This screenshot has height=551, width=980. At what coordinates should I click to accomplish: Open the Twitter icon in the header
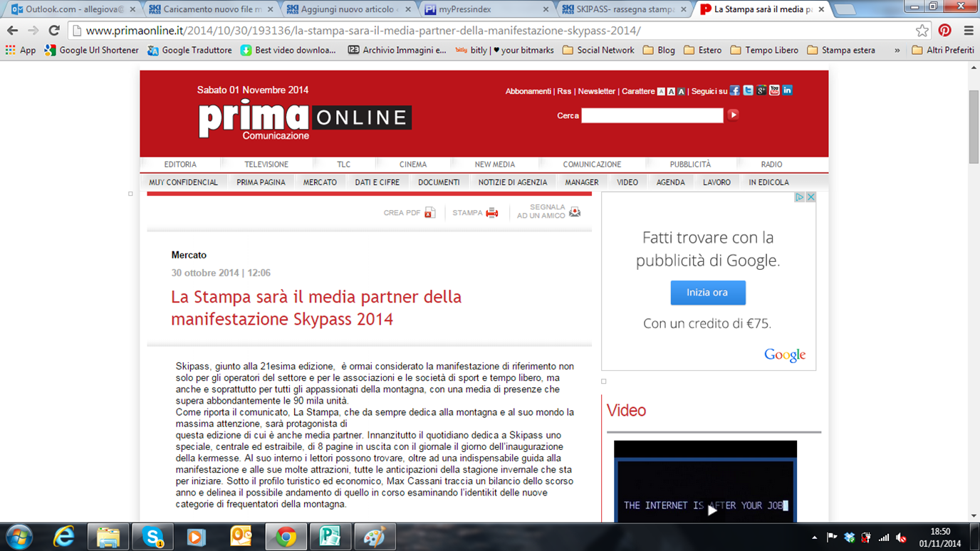[x=748, y=90]
